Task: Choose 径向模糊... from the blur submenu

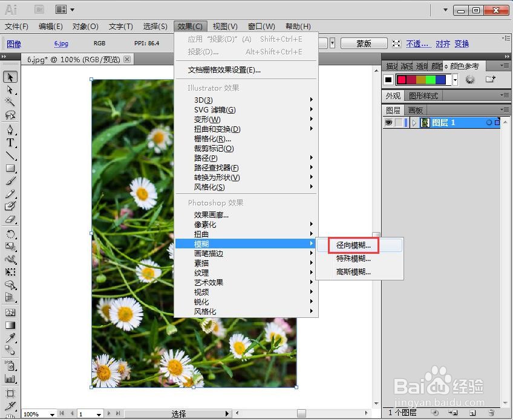Action: point(359,245)
